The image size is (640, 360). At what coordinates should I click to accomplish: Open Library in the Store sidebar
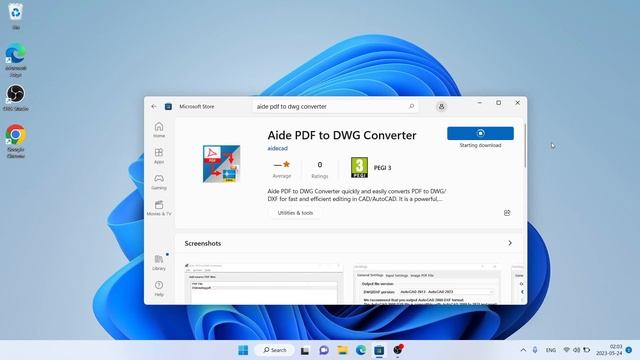point(159,262)
